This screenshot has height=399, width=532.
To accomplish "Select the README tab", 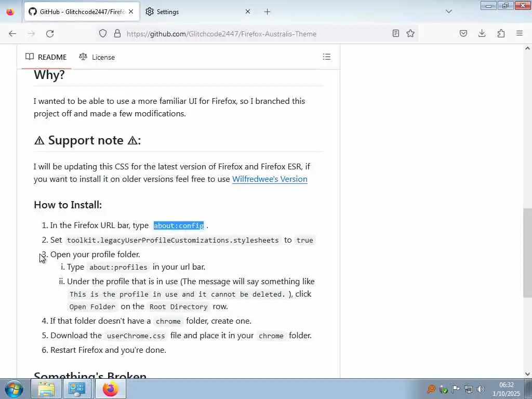I will 46,57.
